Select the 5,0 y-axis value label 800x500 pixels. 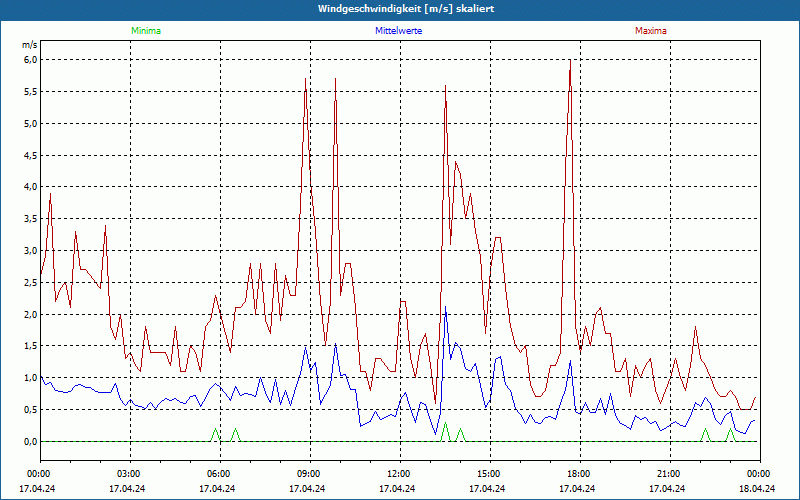(x=29, y=124)
